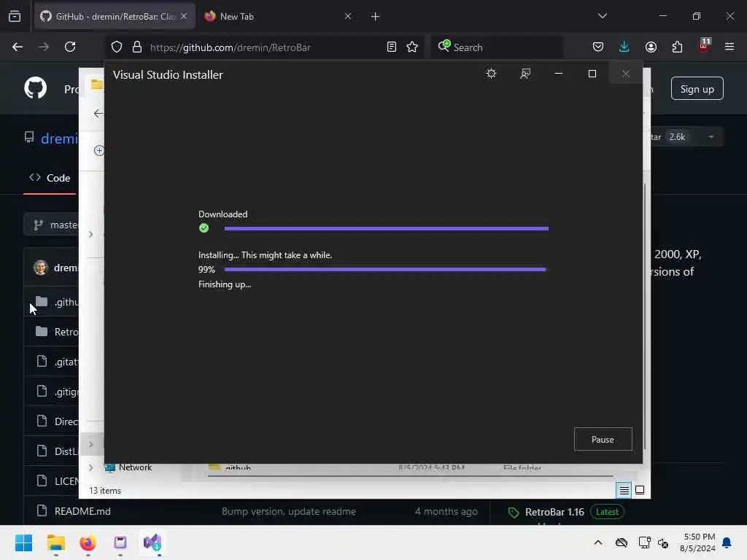This screenshot has width=747, height=560.
Task: Open the Star list dropdown arrow
Action: tap(711, 137)
